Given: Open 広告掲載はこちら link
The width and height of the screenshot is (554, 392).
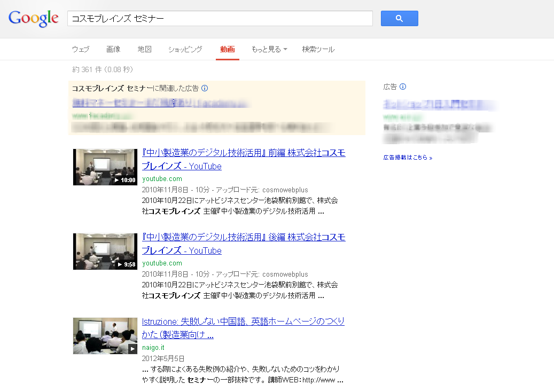Looking at the screenshot, I should point(408,158).
